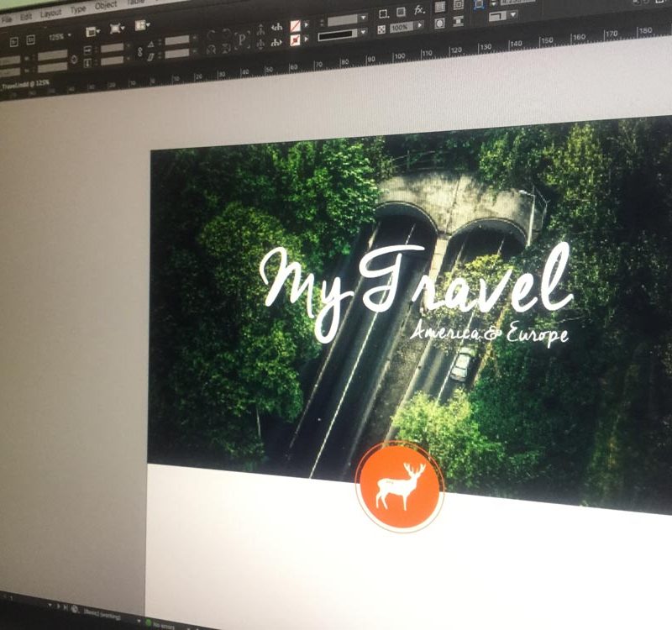Open the Table menu
Screen dimensions: 672x630
(x=135, y=3)
